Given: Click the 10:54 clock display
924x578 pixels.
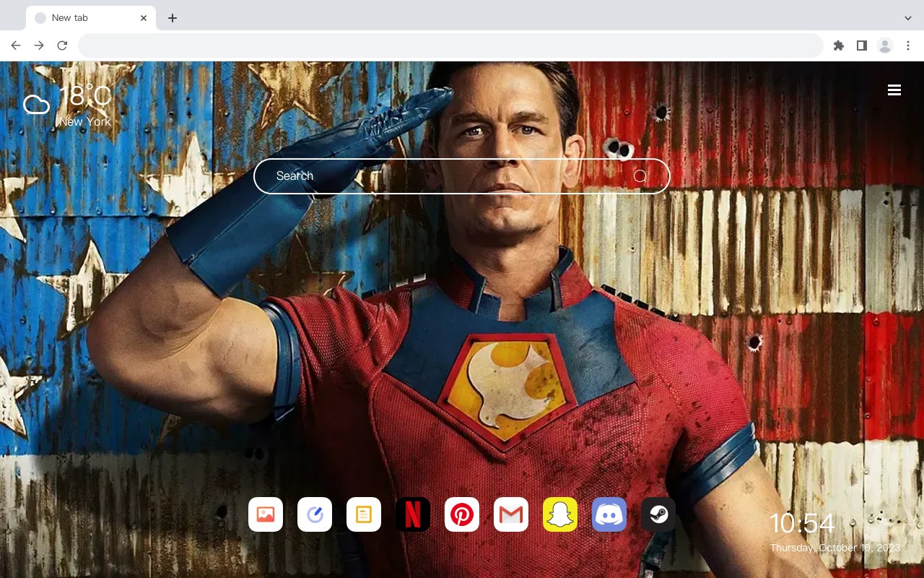Looking at the screenshot, I should click(x=802, y=523).
